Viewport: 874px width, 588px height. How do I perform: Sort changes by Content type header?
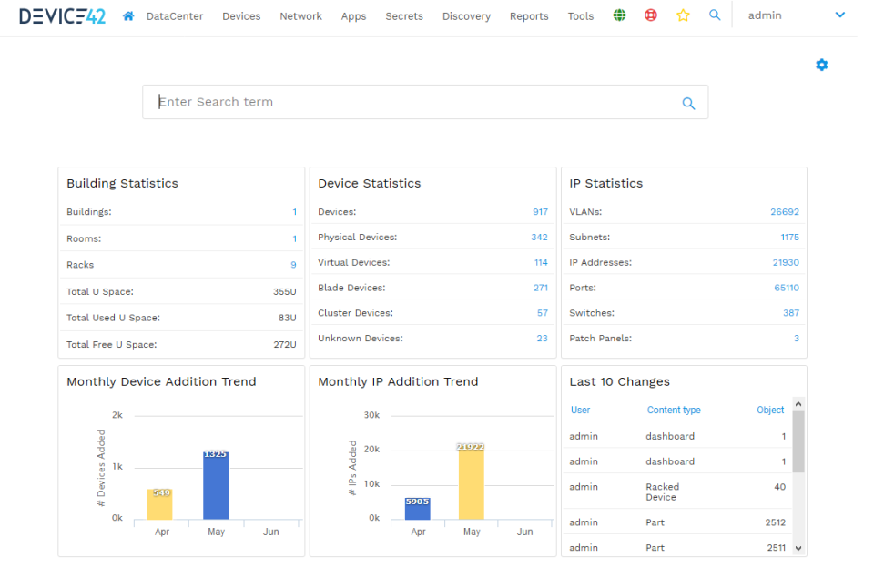(x=674, y=411)
